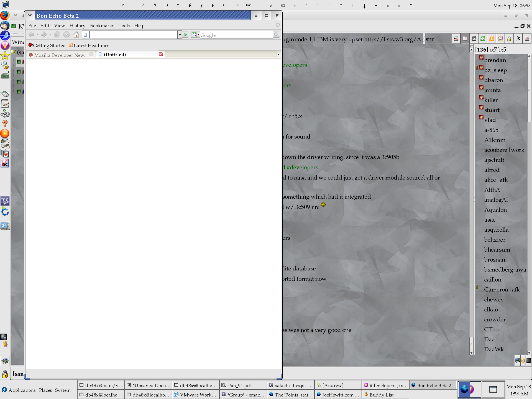The image size is (532, 399).
Task: Click the Forward arrow in Bon Echo
Action: point(44,35)
